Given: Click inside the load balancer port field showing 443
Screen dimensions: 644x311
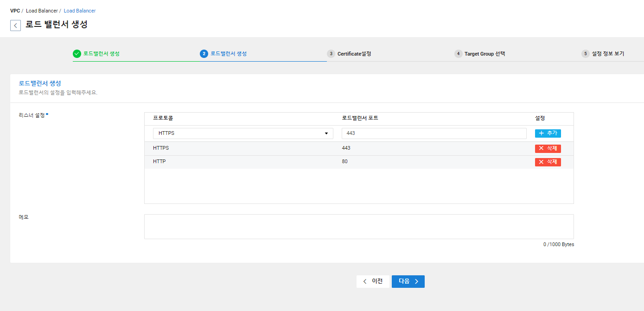Looking at the screenshot, I should [x=434, y=133].
